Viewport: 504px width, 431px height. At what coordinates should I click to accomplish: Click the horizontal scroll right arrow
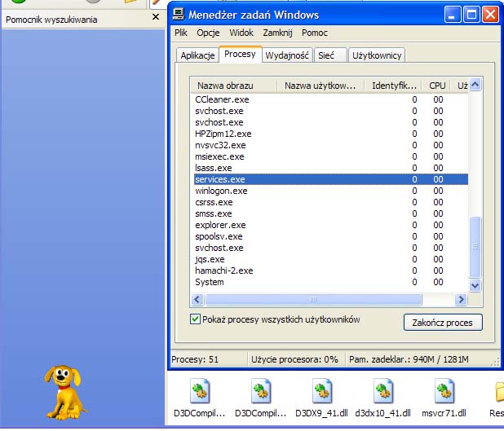(461, 300)
